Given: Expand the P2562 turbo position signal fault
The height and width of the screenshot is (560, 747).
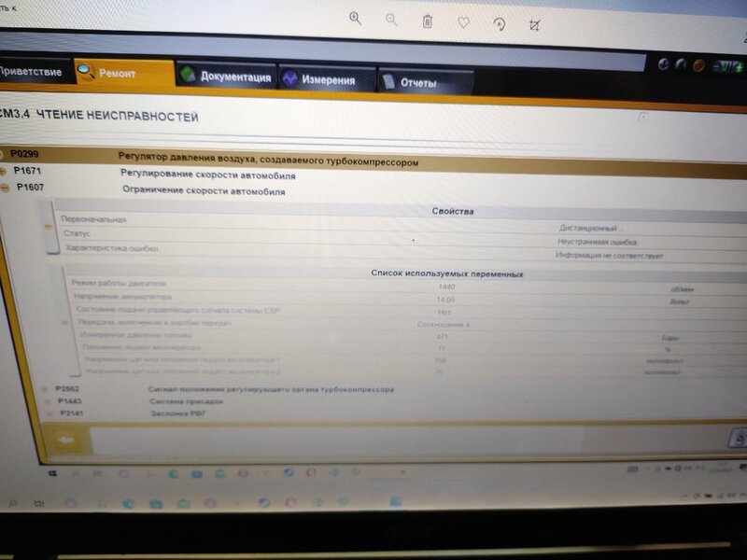Looking at the screenshot, I should point(45,389).
